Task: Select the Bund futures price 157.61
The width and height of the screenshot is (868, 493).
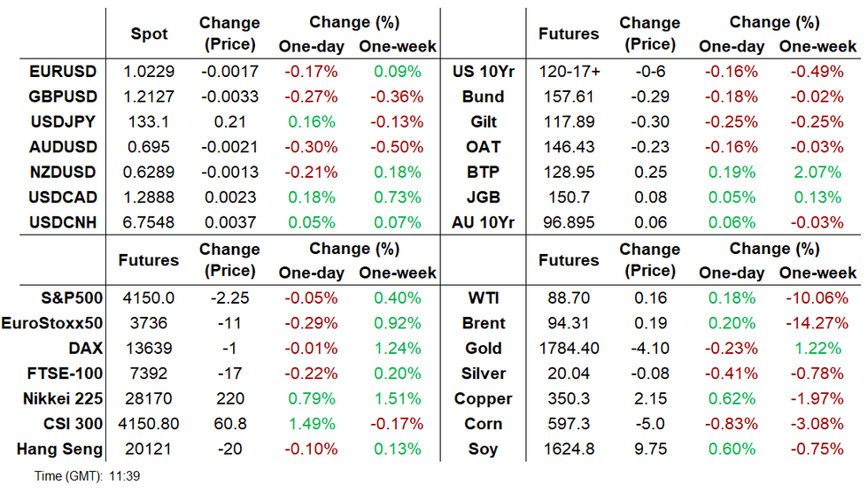Action: (569, 97)
